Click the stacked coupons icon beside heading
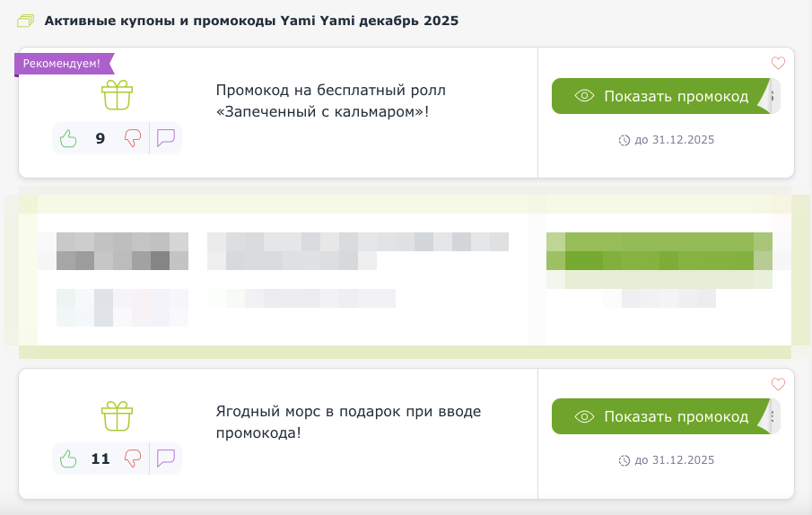812x515 pixels. coord(25,22)
